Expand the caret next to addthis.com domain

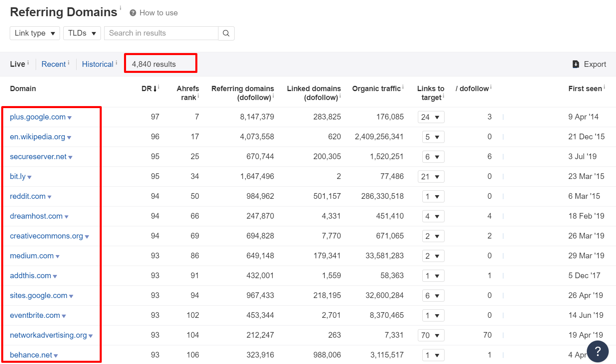pos(55,277)
